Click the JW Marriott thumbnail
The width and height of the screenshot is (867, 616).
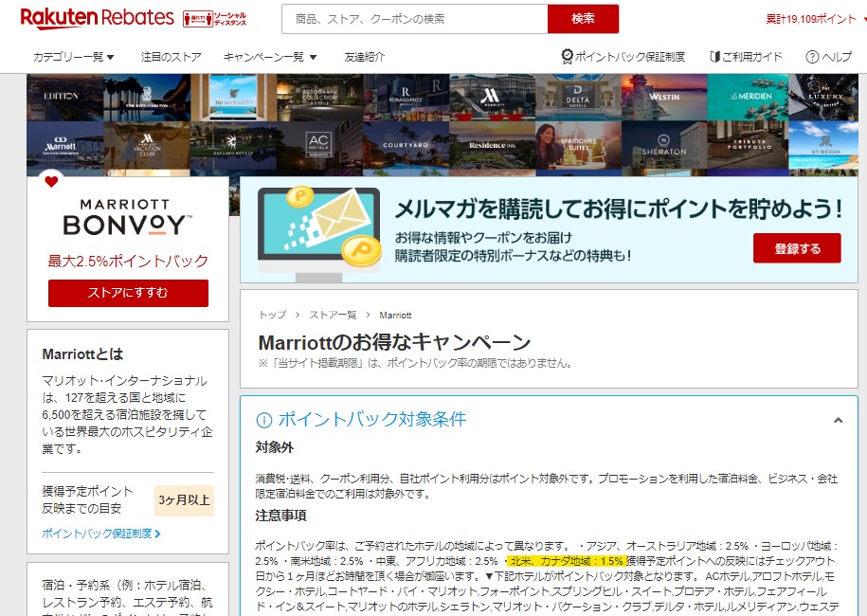(x=233, y=98)
